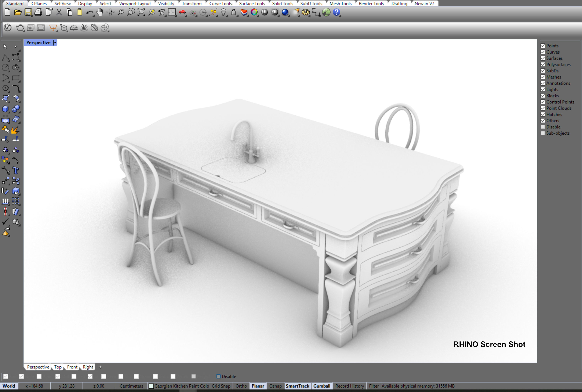Click the light bulb Hide icon

click(x=224, y=12)
